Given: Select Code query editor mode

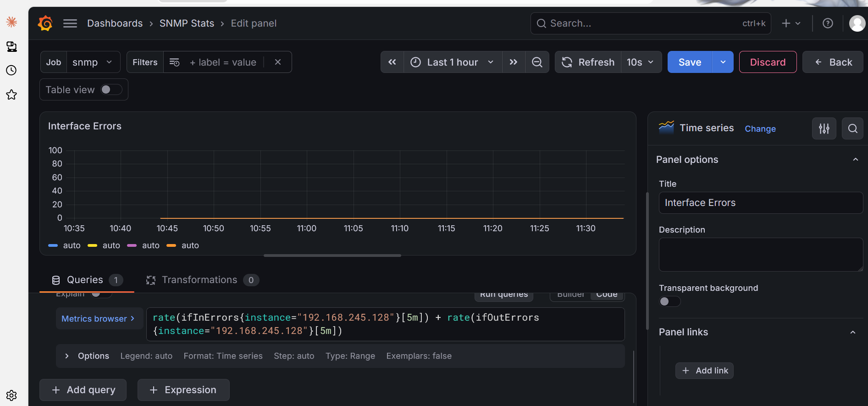Looking at the screenshot, I should [607, 295].
